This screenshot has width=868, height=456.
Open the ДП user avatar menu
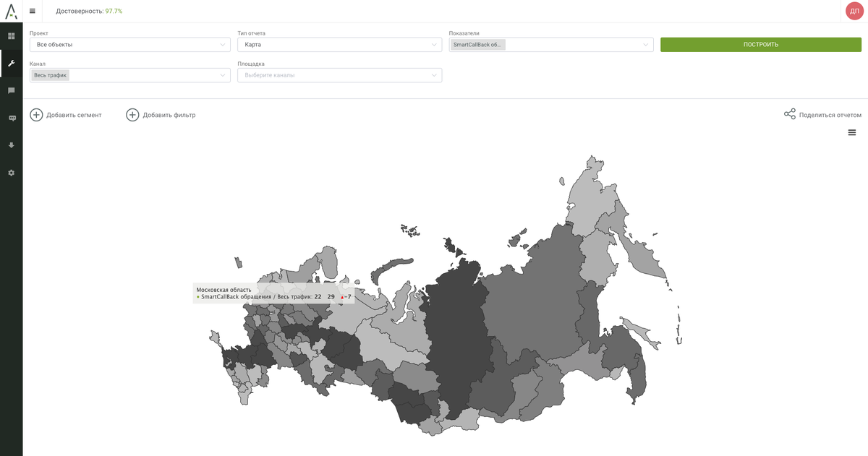[x=854, y=11]
